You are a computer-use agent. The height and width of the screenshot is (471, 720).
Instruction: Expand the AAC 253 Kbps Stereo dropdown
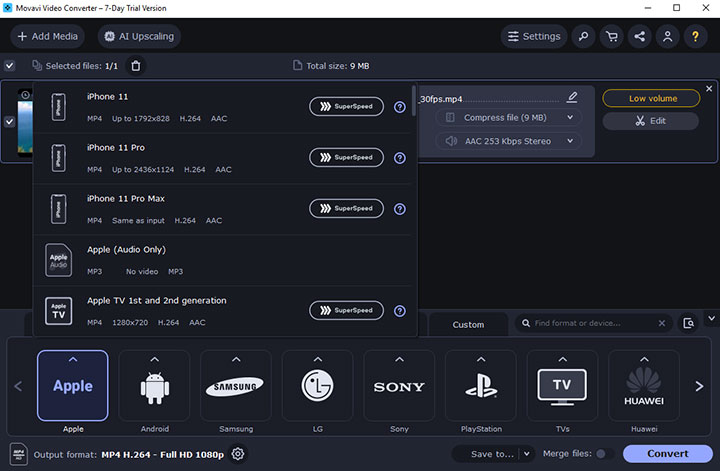[x=508, y=141]
